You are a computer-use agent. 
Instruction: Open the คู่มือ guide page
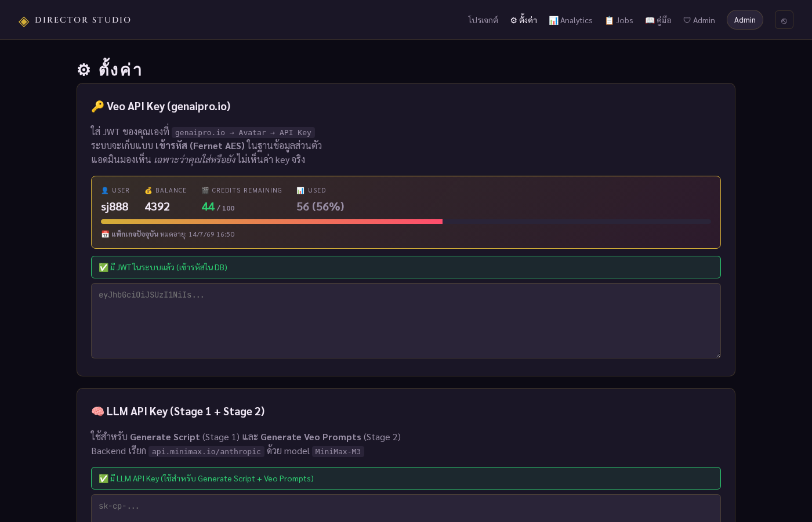pos(658,20)
